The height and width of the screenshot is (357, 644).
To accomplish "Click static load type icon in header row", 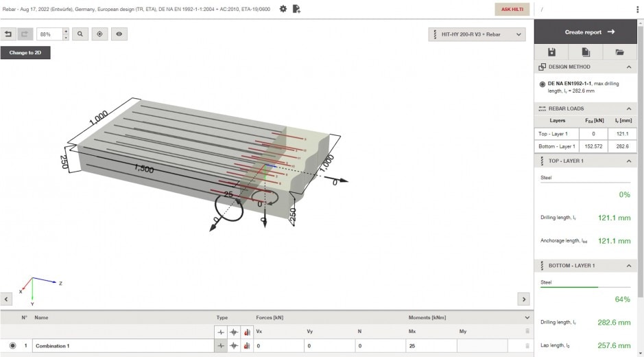I will (x=221, y=332).
